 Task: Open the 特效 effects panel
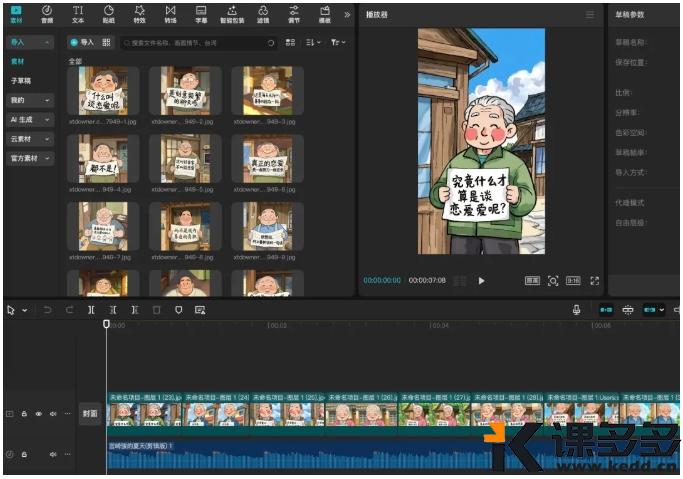(x=139, y=13)
